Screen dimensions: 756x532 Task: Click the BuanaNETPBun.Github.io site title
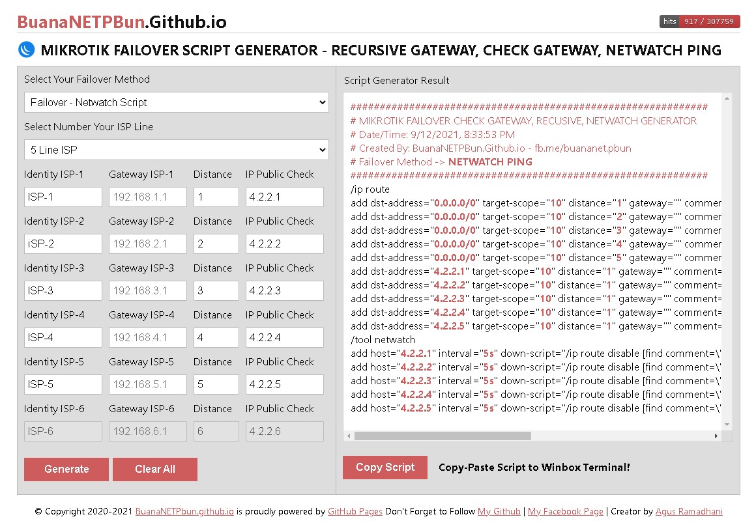coord(121,21)
